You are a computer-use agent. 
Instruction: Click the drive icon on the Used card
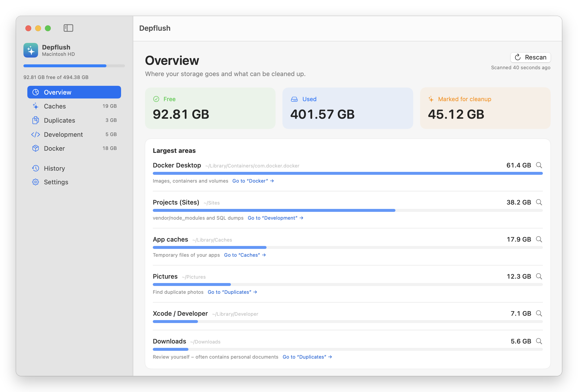294,99
